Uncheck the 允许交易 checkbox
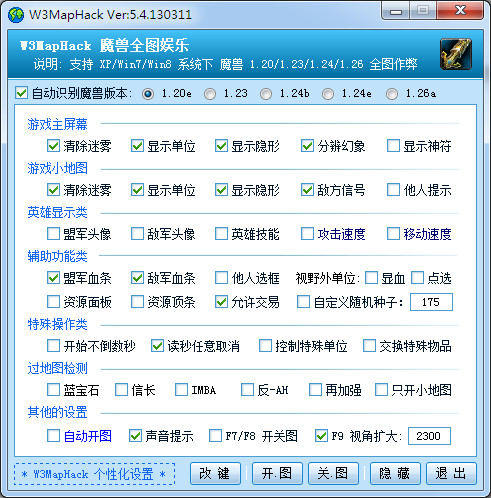Screen dimensions: 491x498 point(221,302)
